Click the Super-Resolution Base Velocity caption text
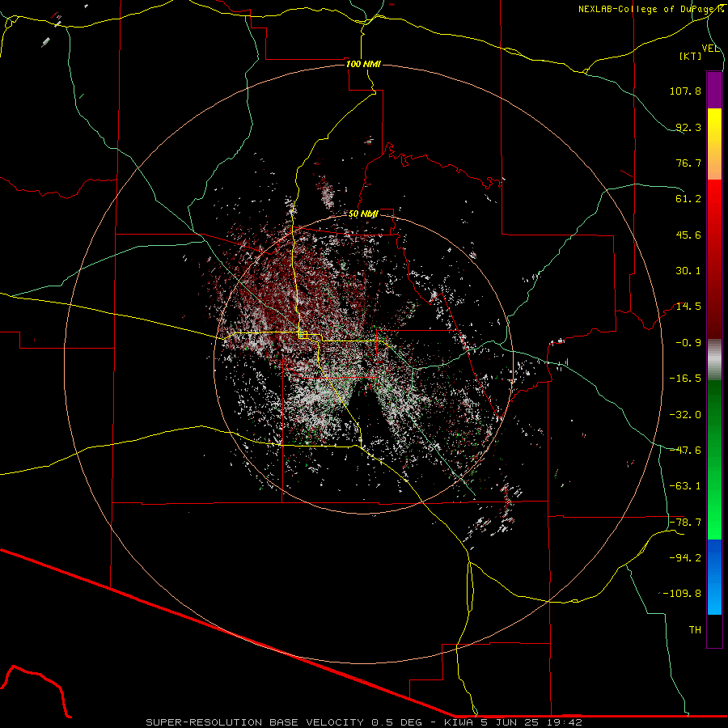 tap(364, 722)
